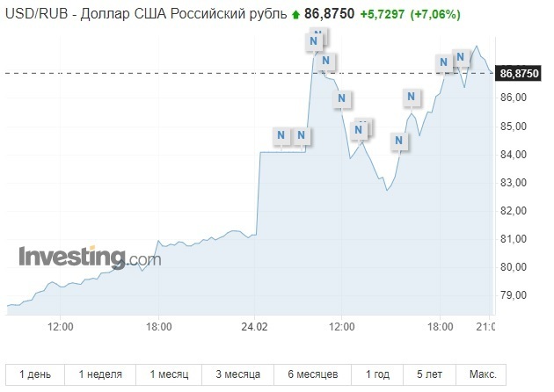Choose the 6 месяцев period
The width and height of the screenshot is (554, 392).
point(313,374)
